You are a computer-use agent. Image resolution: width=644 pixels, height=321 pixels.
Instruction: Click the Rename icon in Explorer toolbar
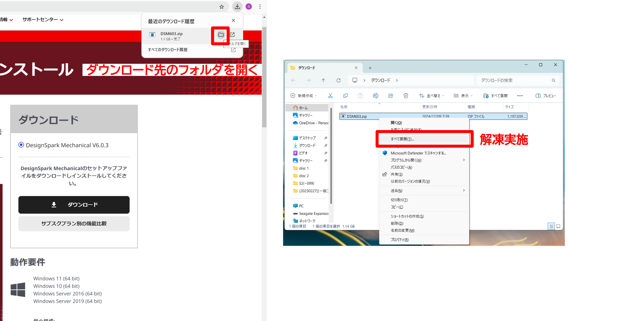(375, 96)
